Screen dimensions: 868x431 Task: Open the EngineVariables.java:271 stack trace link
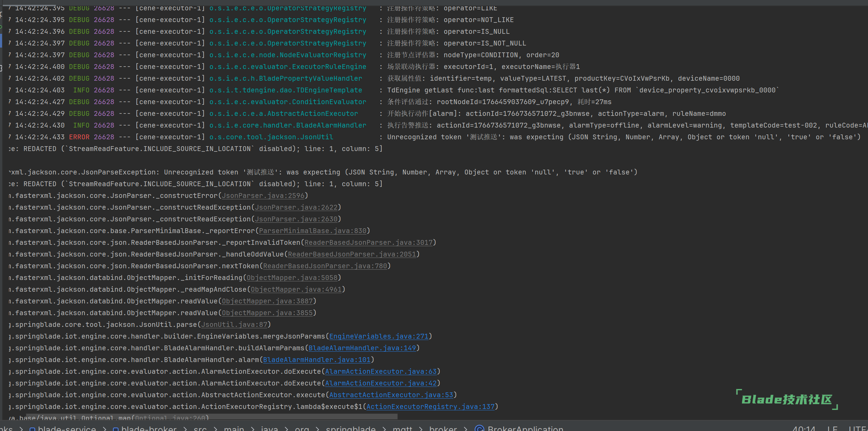(x=379, y=336)
